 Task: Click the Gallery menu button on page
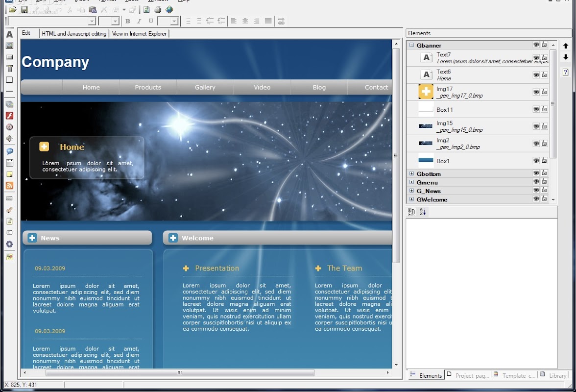coord(205,87)
